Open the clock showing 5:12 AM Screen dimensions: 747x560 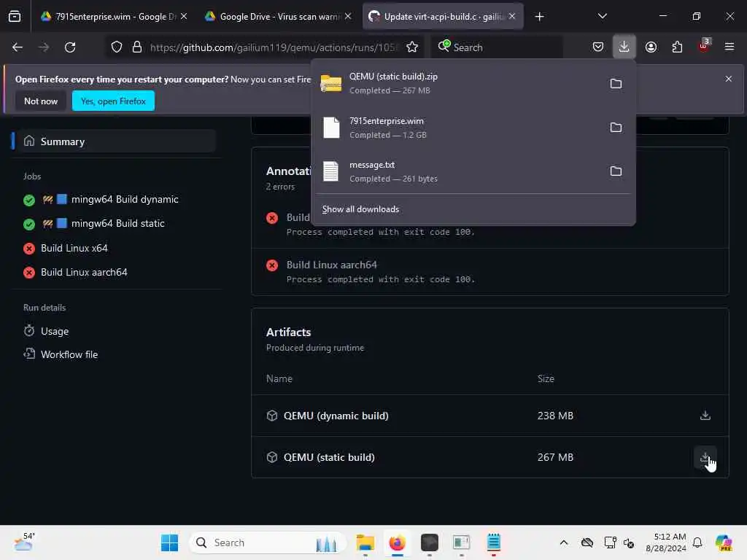[x=665, y=542]
